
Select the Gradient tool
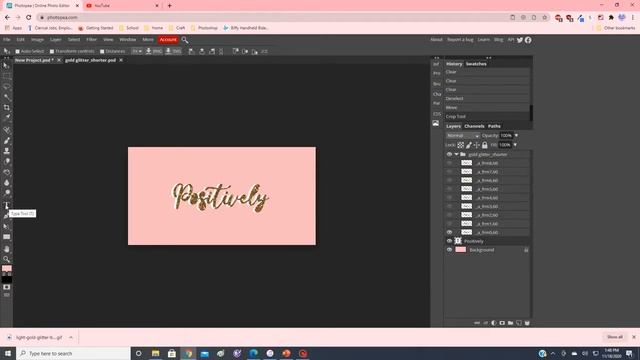pyautogui.click(x=6, y=172)
